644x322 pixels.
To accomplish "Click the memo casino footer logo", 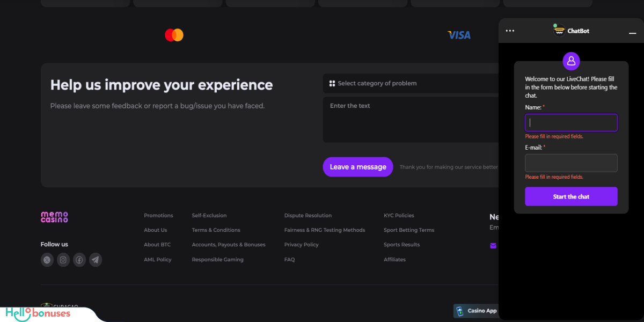I will click(54, 217).
